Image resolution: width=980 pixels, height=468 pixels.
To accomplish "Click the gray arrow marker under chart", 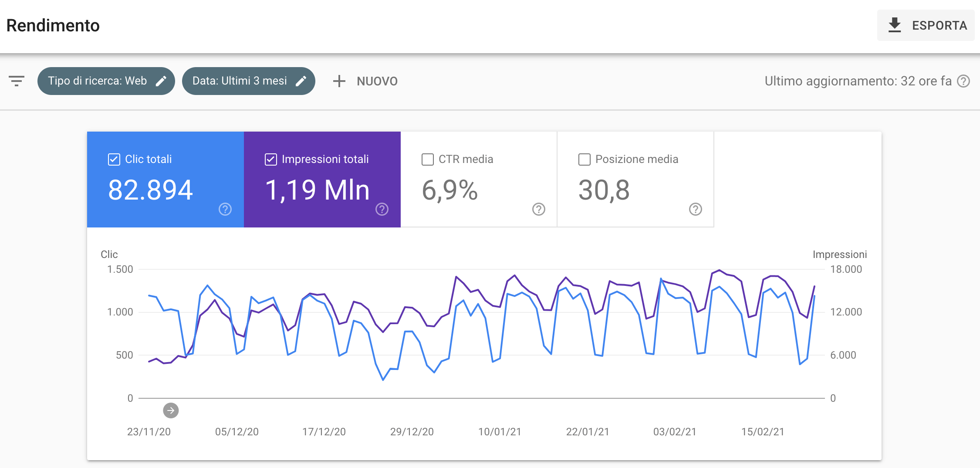I will point(171,410).
